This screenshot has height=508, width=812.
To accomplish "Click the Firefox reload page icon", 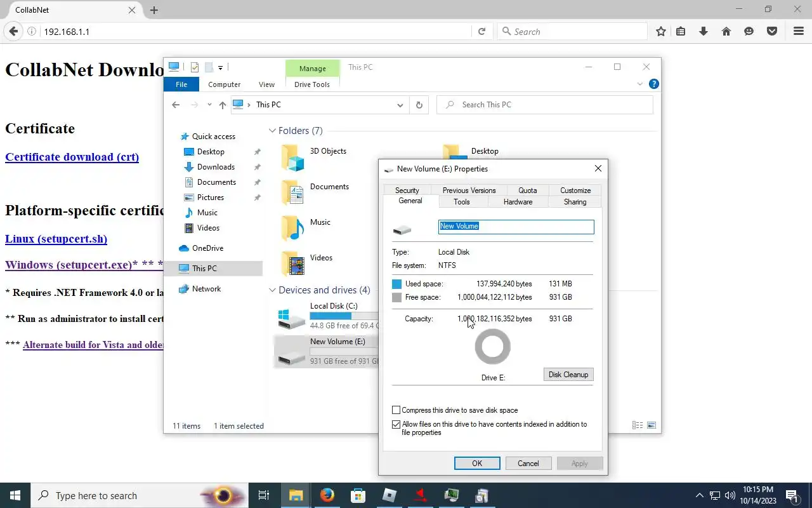I will coord(481,31).
